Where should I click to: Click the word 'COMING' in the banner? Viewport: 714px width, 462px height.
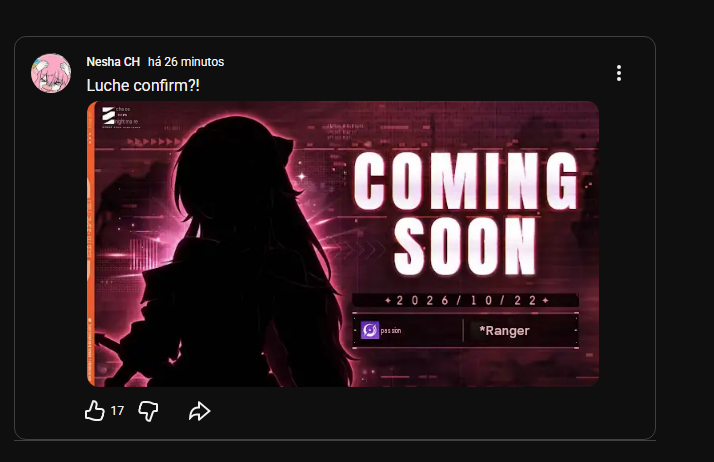coord(465,181)
